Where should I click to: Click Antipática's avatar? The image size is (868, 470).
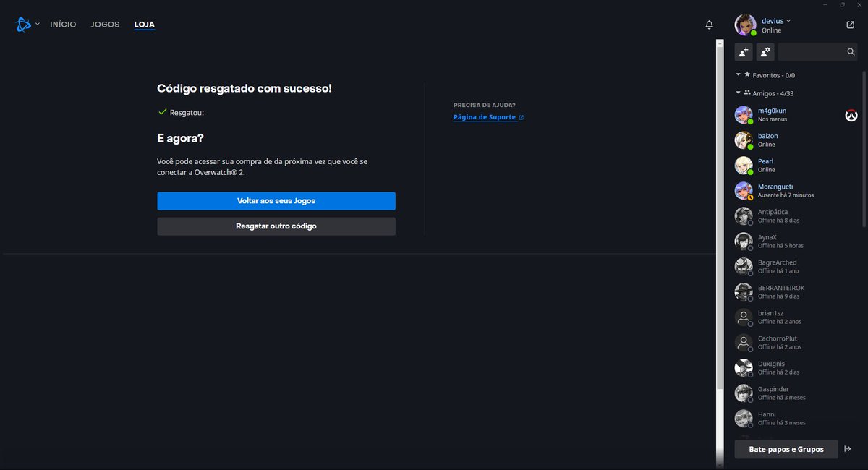[x=744, y=216]
